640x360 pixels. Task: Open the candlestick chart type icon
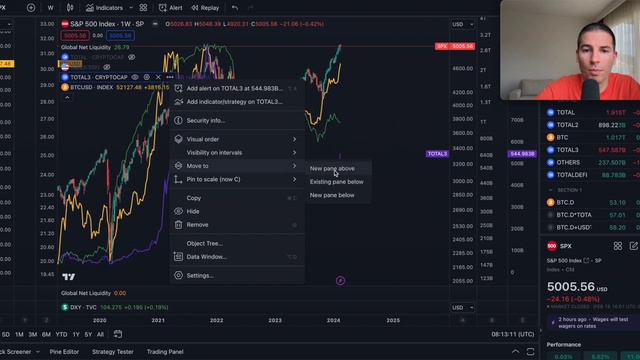point(70,8)
